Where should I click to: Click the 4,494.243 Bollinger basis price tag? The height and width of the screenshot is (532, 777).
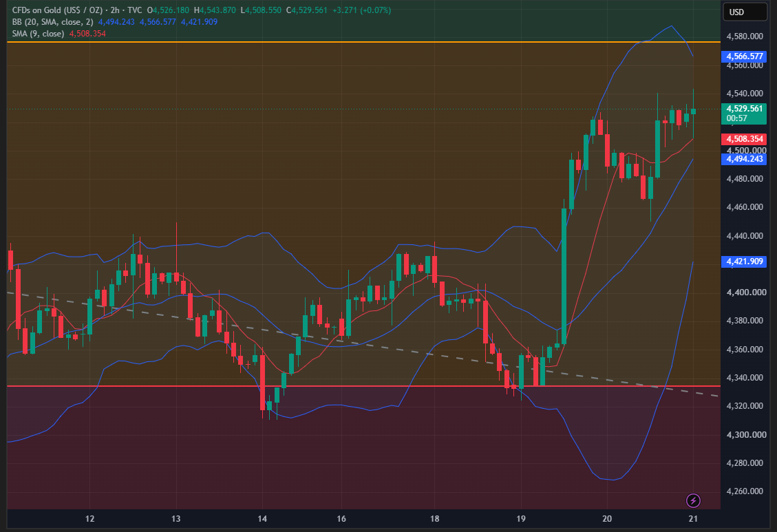tap(744, 159)
